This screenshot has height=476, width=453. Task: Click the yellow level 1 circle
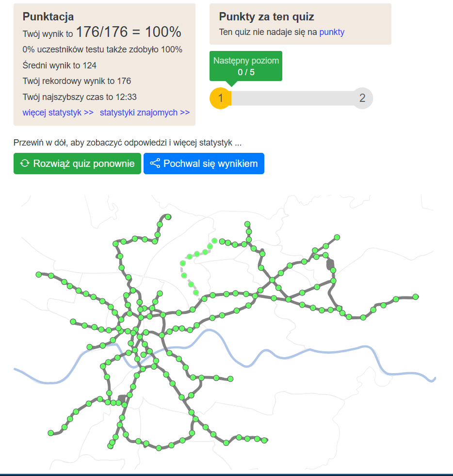pyautogui.click(x=220, y=98)
